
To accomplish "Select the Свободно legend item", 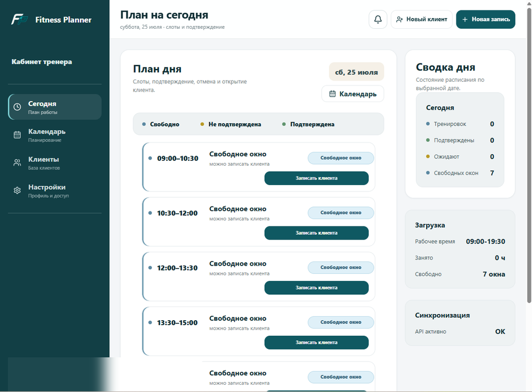I will pos(161,124).
